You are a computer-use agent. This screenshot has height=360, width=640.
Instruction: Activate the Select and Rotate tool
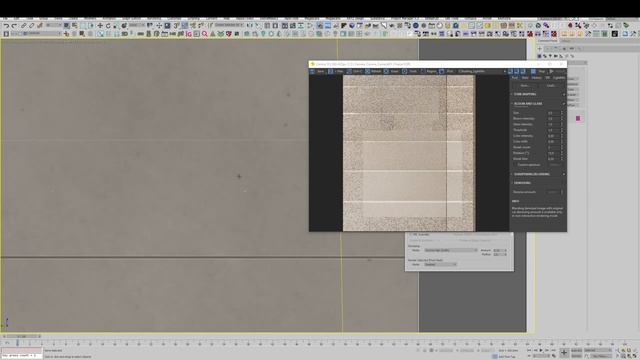coord(108,25)
